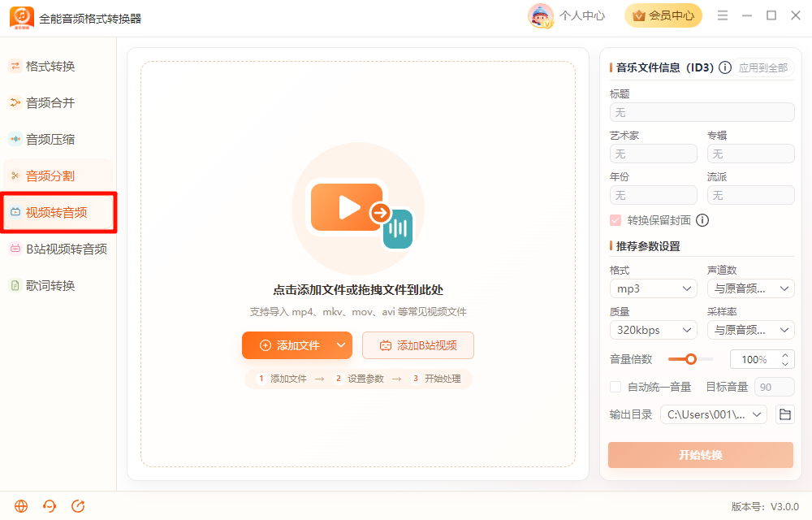This screenshot has width=812, height=520.
Task: Enable 自动统一音量 checkbox
Action: [615, 387]
